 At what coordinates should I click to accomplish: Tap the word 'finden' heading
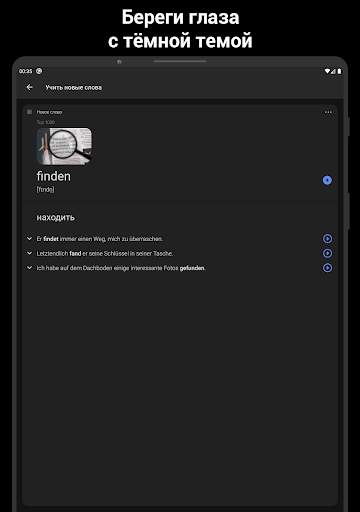tap(54, 176)
